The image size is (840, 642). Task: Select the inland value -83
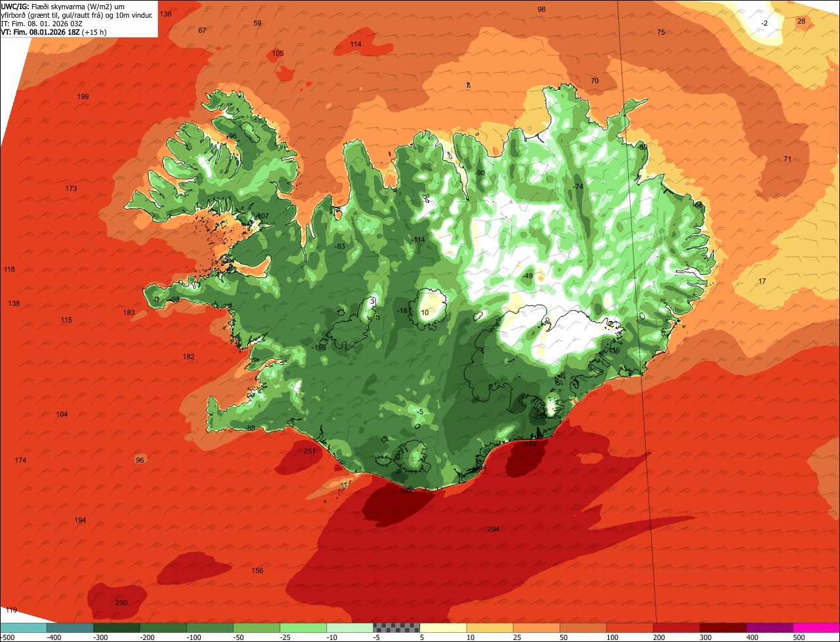tap(339, 246)
